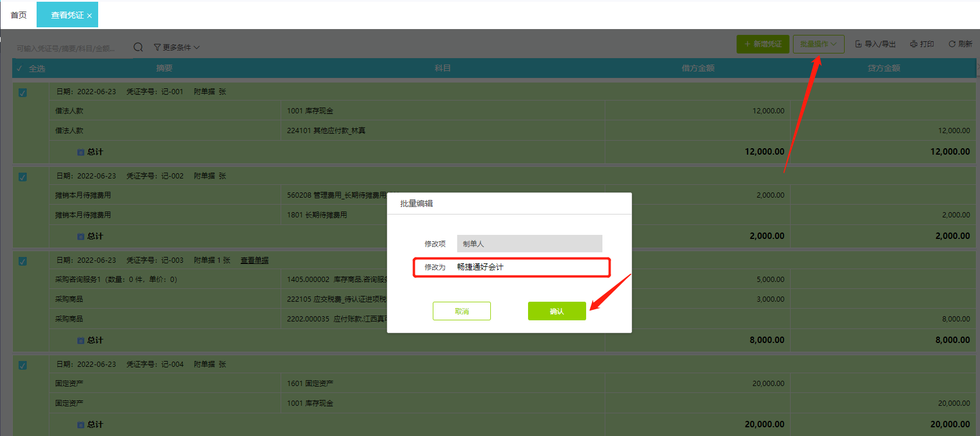This screenshot has height=436, width=980.
Task: Open the 批量操作 dropdown menu
Action: [x=819, y=44]
